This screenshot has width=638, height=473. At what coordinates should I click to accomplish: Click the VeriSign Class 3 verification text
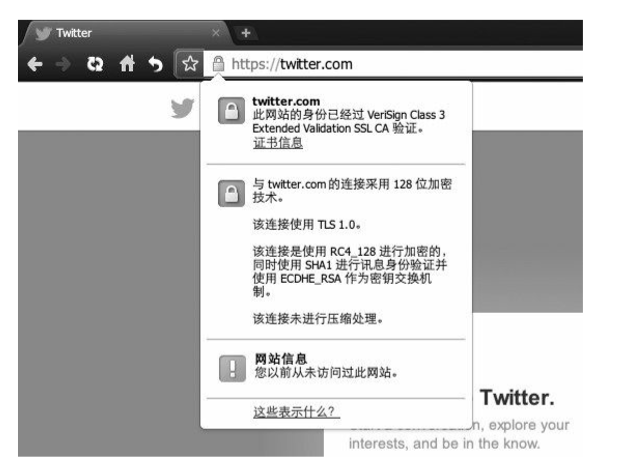349,121
